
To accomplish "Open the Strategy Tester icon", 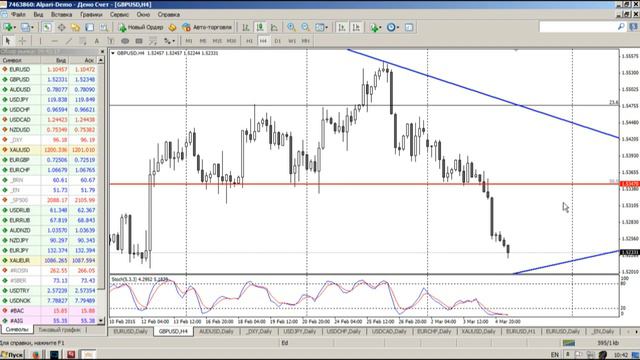I will point(104,27).
